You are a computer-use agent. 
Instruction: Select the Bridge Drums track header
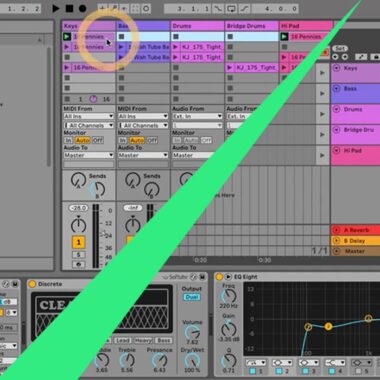pyautogui.click(x=252, y=26)
